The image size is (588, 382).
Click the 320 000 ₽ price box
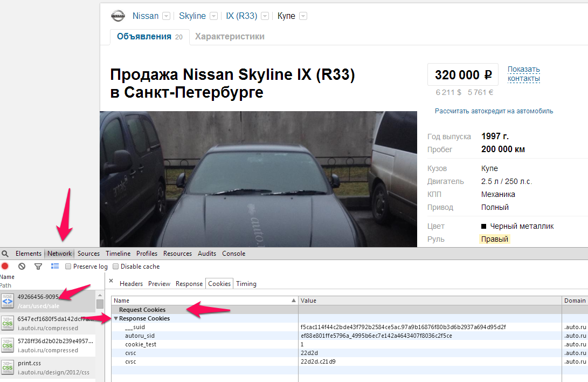463,74
